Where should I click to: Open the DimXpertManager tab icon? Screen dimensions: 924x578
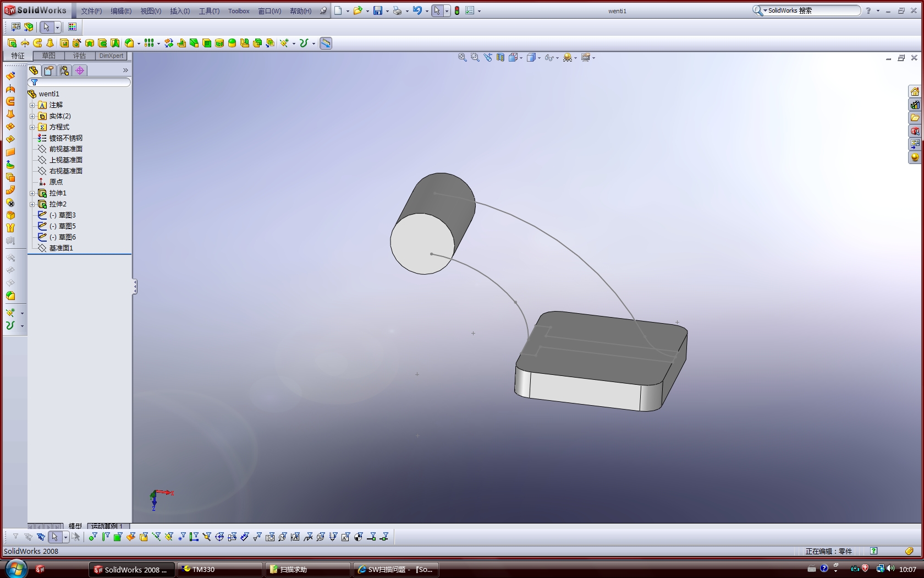(80, 70)
